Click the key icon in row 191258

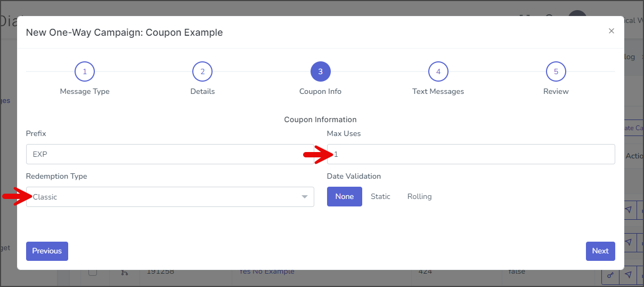(x=610, y=274)
